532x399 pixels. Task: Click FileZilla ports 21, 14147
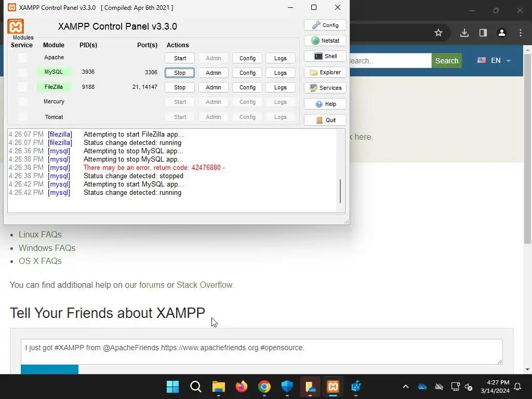pos(145,87)
